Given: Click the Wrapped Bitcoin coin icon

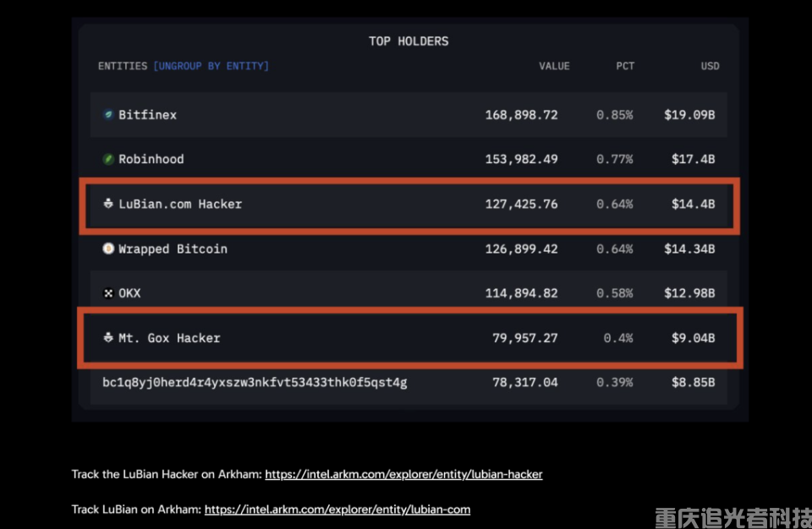Looking at the screenshot, I should [x=108, y=248].
